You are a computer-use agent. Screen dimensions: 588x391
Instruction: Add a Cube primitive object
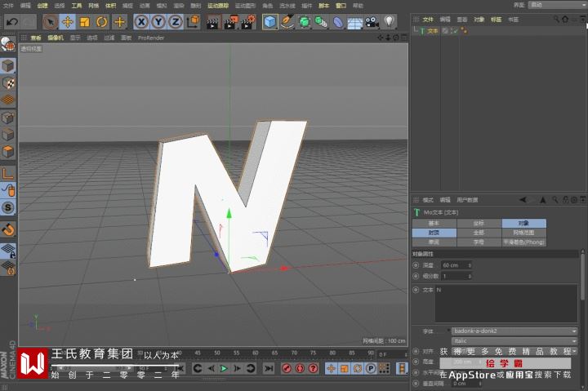click(x=269, y=22)
